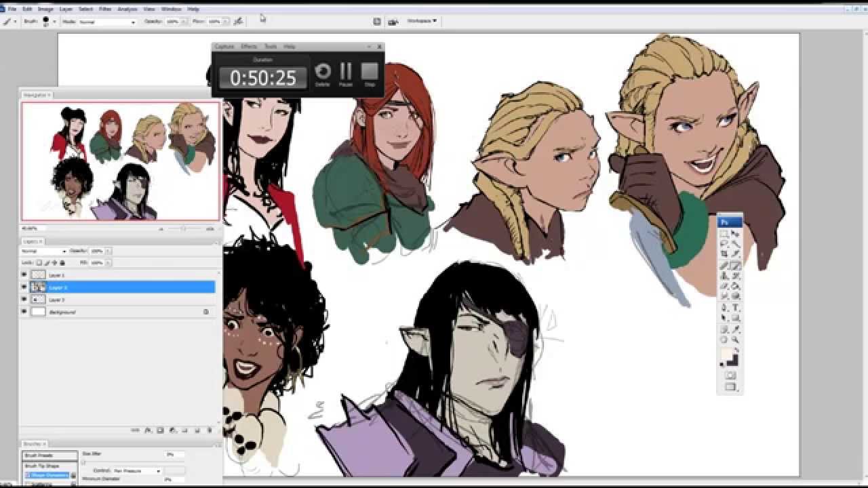Select the Dodge tool

pyautogui.click(x=736, y=296)
